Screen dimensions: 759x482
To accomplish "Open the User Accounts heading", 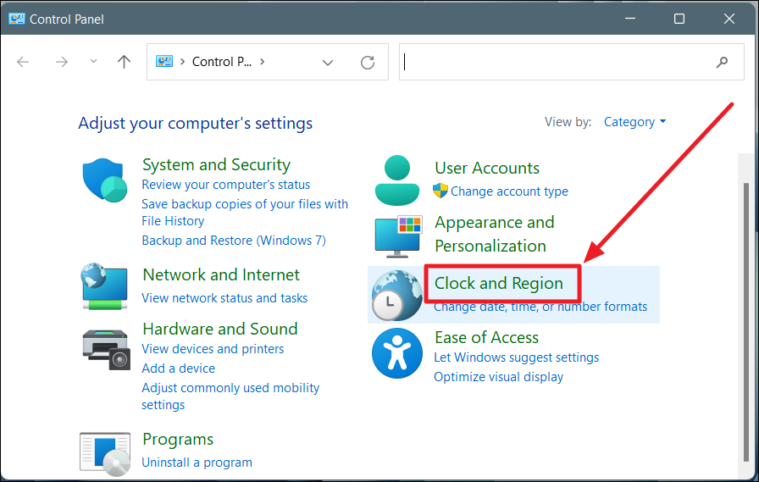I will pyautogui.click(x=486, y=168).
